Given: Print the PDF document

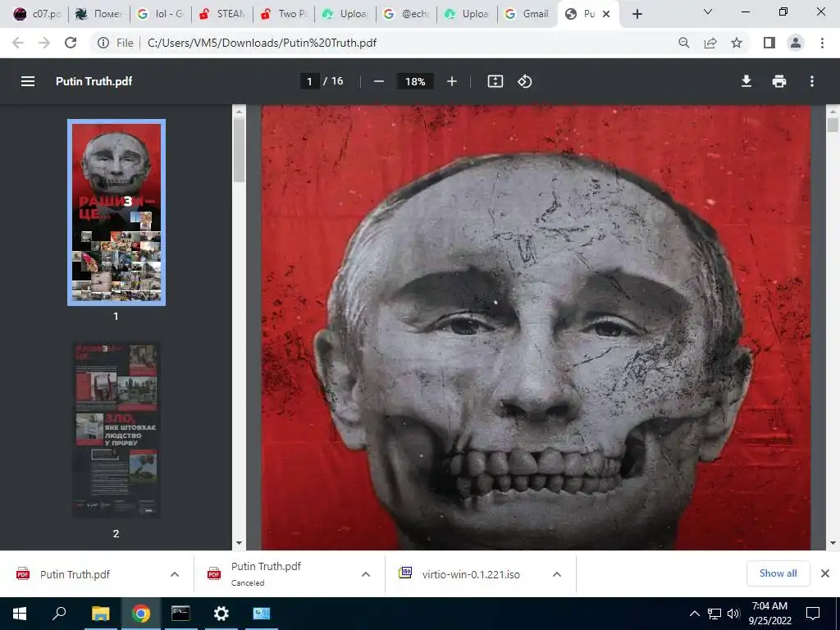Looking at the screenshot, I should 779,81.
